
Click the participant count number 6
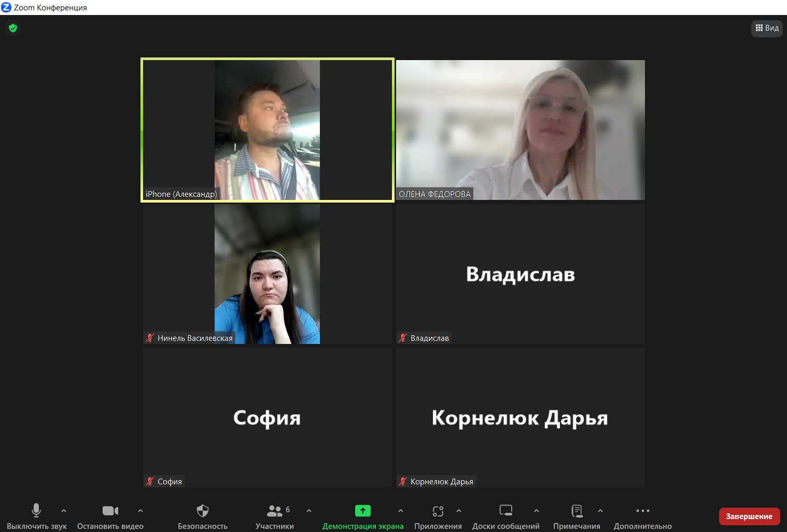[x=288, y=509]
